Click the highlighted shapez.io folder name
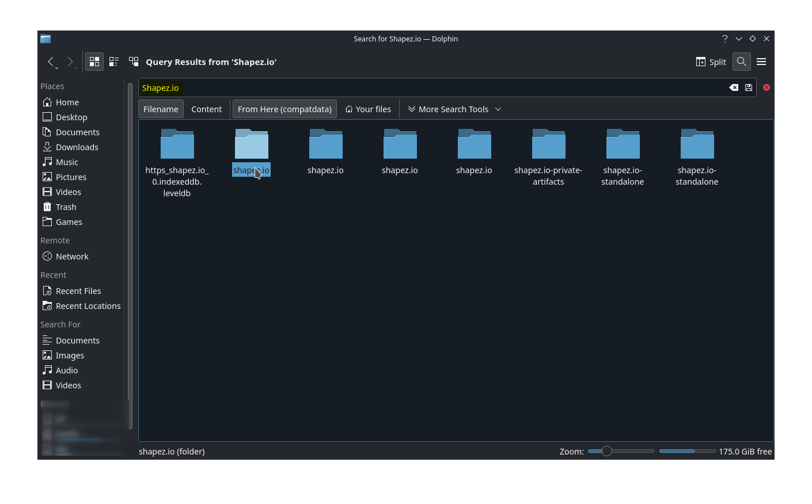Screen dimensions: 812x504 pyautogui.click(x=251, y=170)
